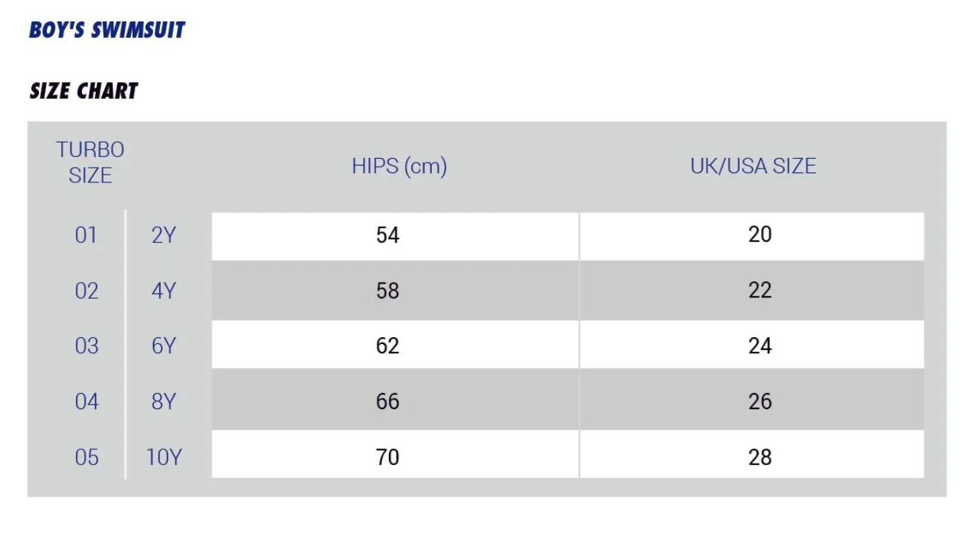Select UK/USA size 20 cell
The image size is (980, 541).
[x=759, y=235]
